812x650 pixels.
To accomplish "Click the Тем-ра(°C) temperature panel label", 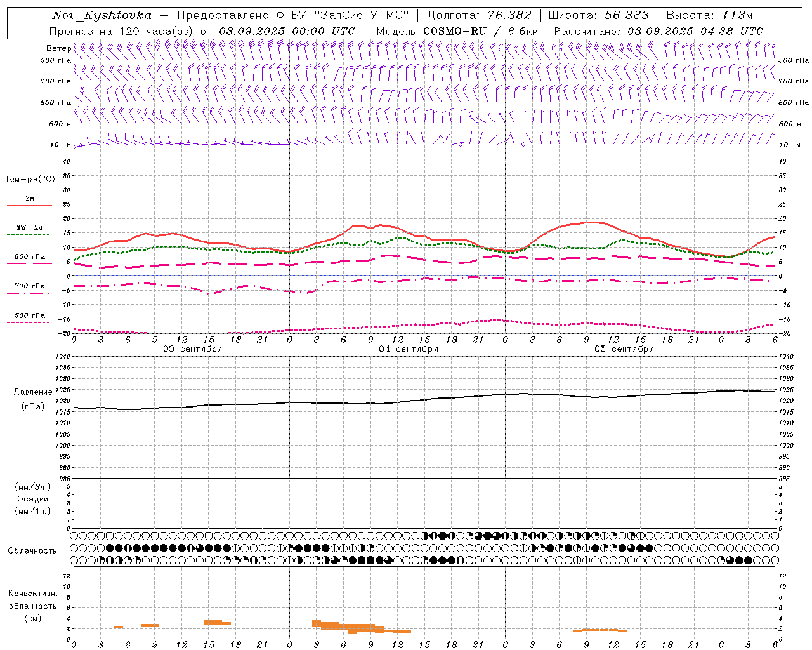I will pyautogui.click(x=30, y=180).
